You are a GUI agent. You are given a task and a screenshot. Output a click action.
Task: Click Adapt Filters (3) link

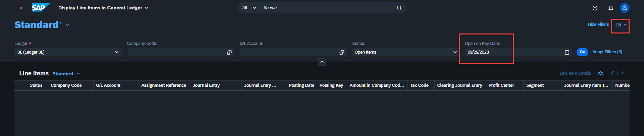point(607,52)
